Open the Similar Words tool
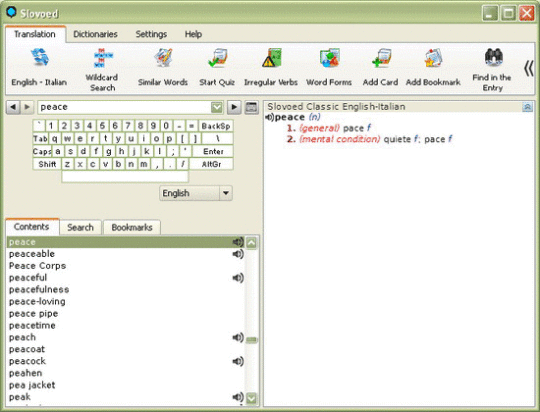 coord(163,67)
